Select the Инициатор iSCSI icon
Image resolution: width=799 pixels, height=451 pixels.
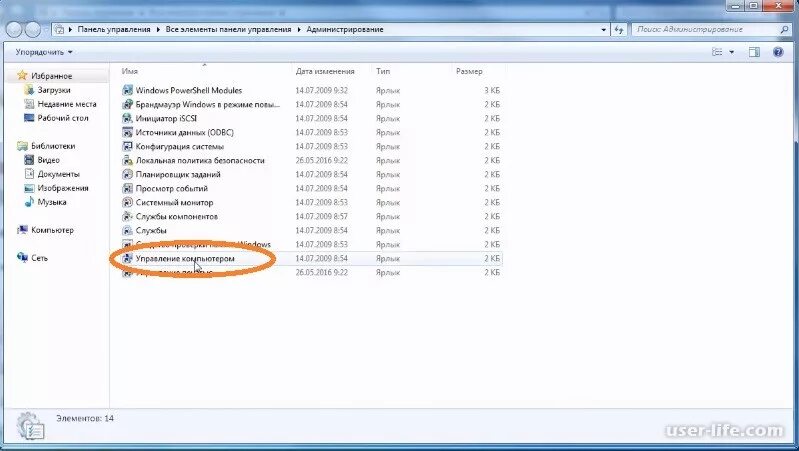tap(127, 118)
